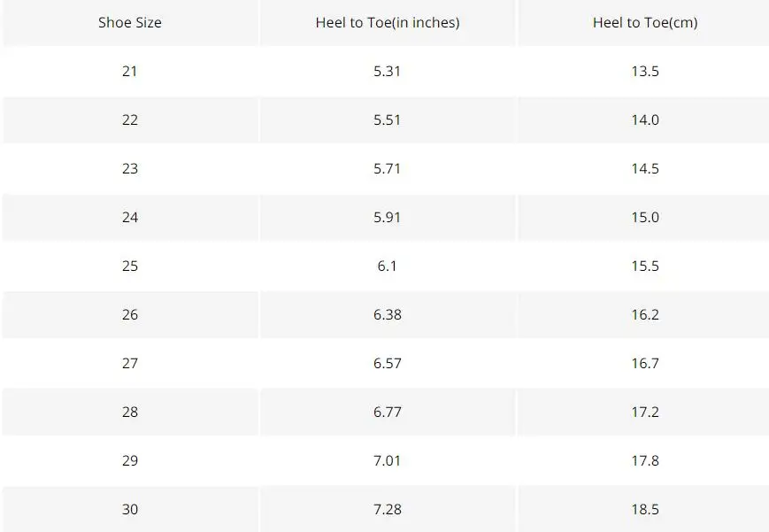Click the 17.8 cm value
The image size is (769, 532).
(645, 460)
